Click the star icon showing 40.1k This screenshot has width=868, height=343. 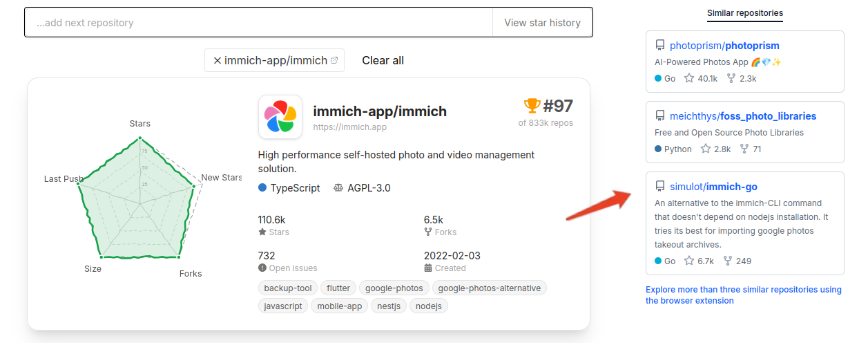coord(689,78)
